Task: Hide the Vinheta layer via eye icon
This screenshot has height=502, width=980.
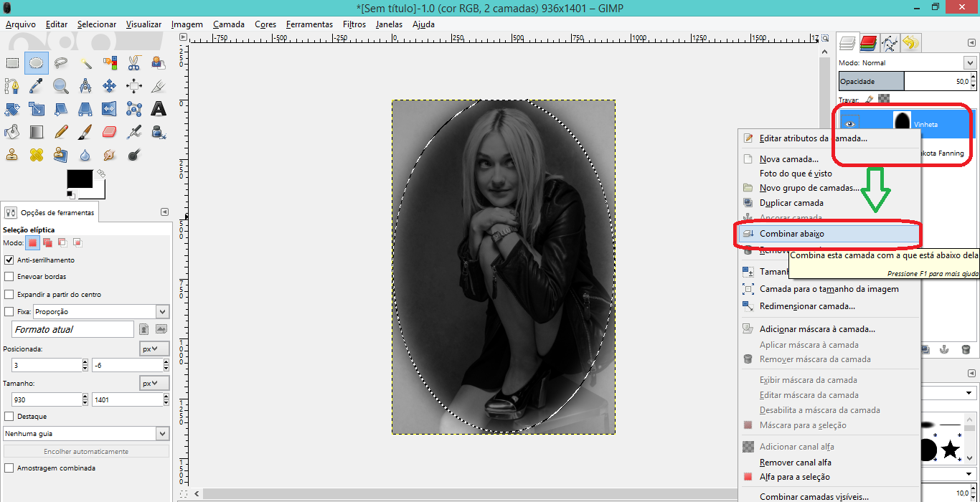Action: (x=850, y=125)
